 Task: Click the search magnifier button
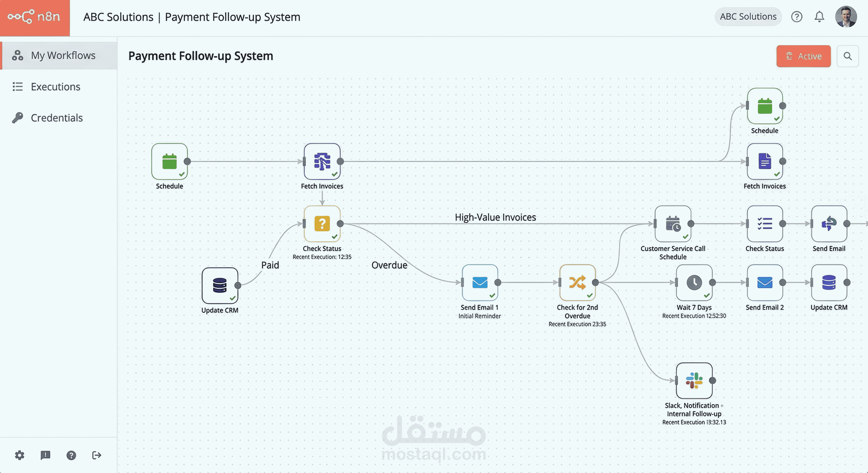point(847,56)
